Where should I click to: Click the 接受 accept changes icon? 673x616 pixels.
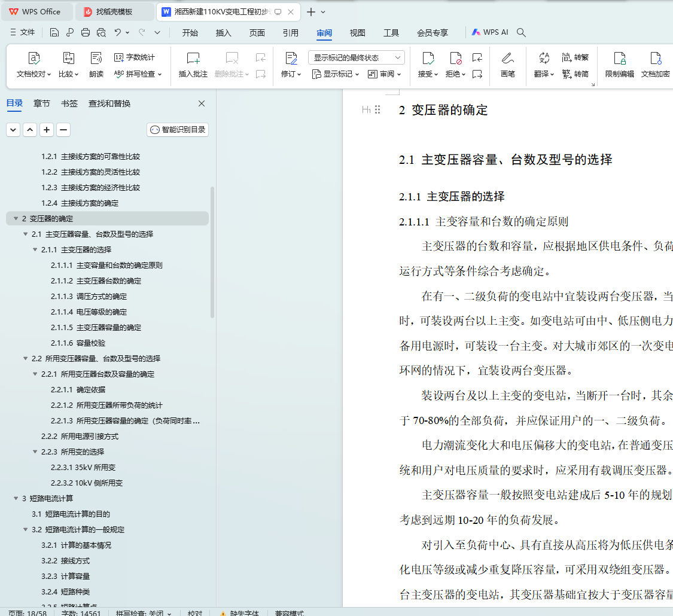coord(428,58)
